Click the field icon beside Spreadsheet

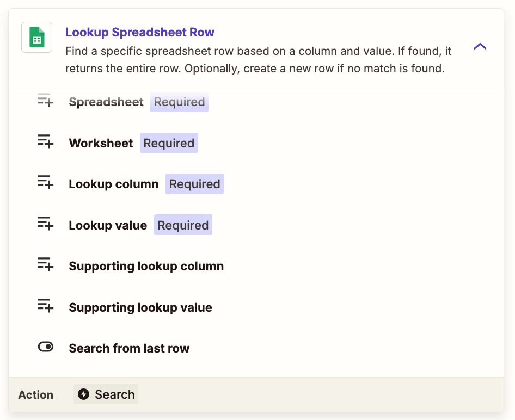(45, 100)
